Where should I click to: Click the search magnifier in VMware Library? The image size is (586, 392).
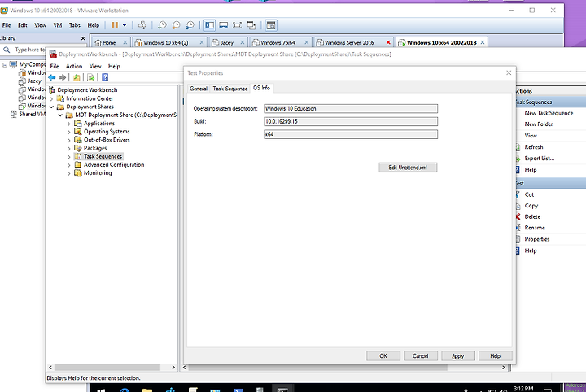click(7, 50)
